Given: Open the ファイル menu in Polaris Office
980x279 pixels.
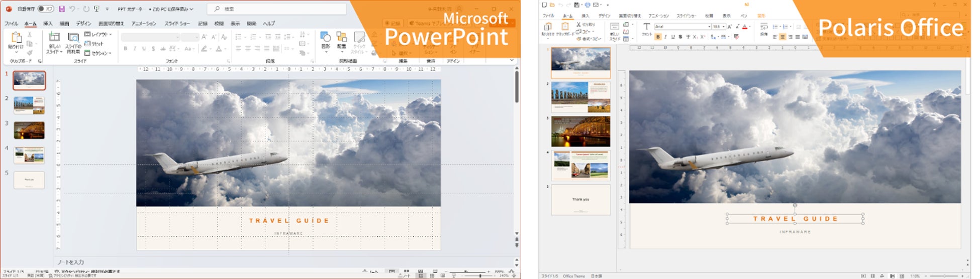Looking at the screenshot, I should tap(548, 16).
